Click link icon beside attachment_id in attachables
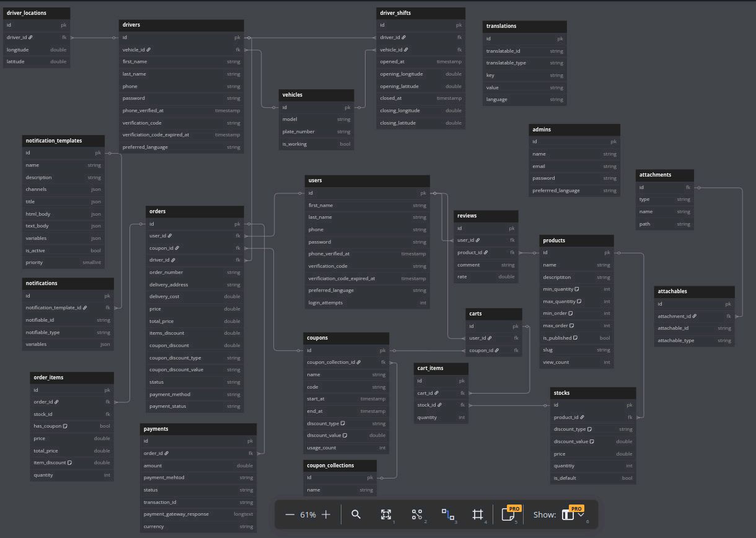The height and width of the screenshot is (538, 756). pos(694,316)
